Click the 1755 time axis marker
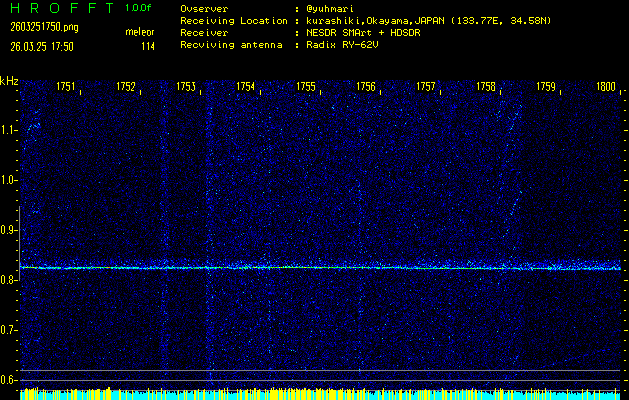Viewport: 629px width, 400px height. [306, 87]
